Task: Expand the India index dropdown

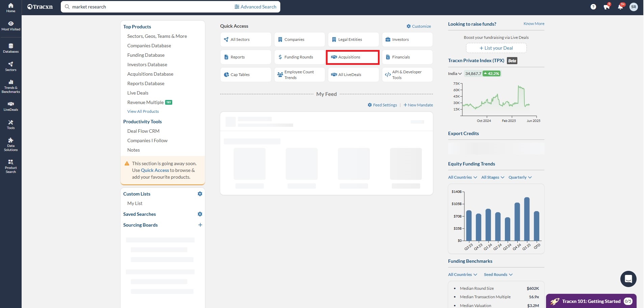Action: point(455,74)
